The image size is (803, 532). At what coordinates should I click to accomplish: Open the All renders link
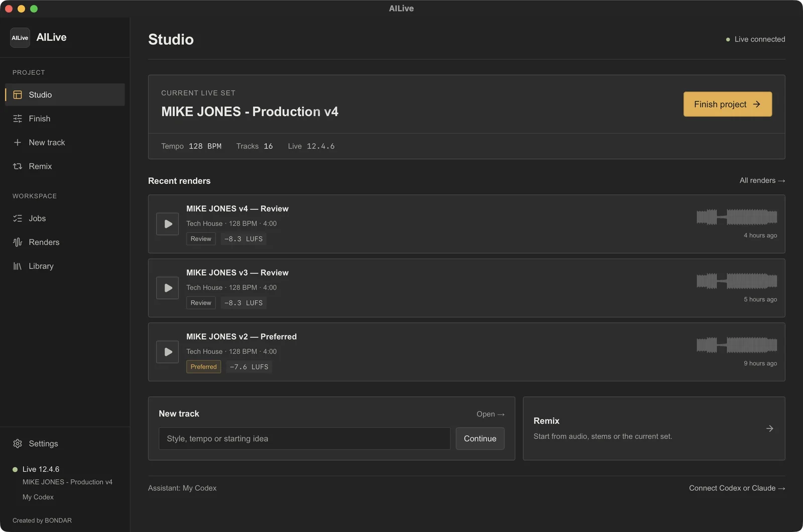762,181
